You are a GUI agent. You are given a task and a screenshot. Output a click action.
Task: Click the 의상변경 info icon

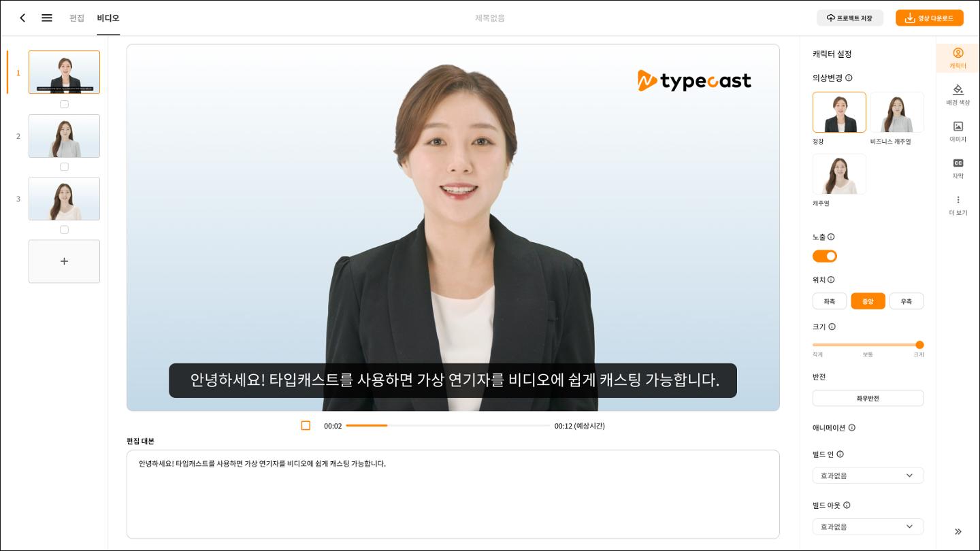click(849, 78)
